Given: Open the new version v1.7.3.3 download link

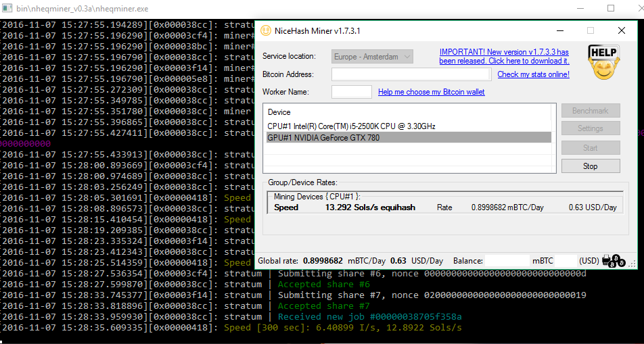Looking at the screenshot, I should click(x=504, y=57).
